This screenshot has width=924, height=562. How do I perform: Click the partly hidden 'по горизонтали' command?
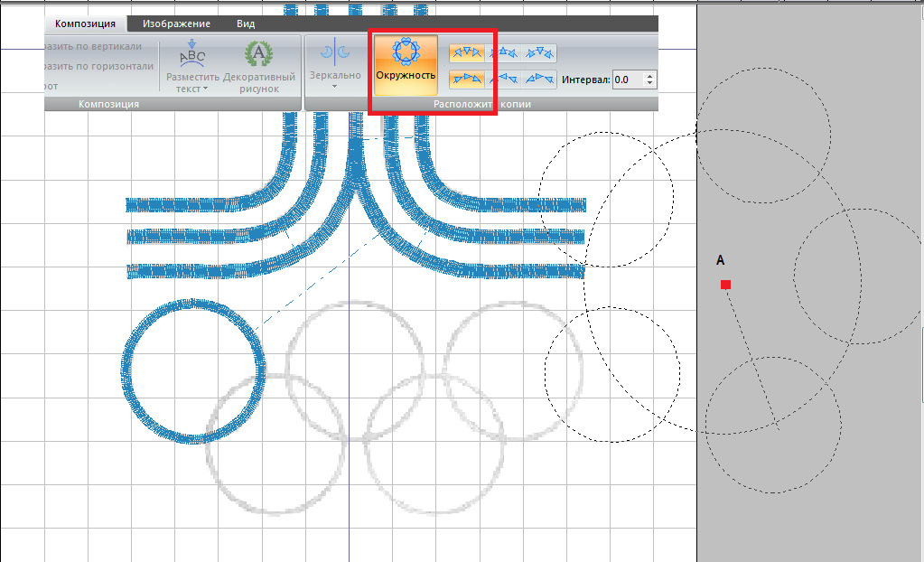coord(96,66)
